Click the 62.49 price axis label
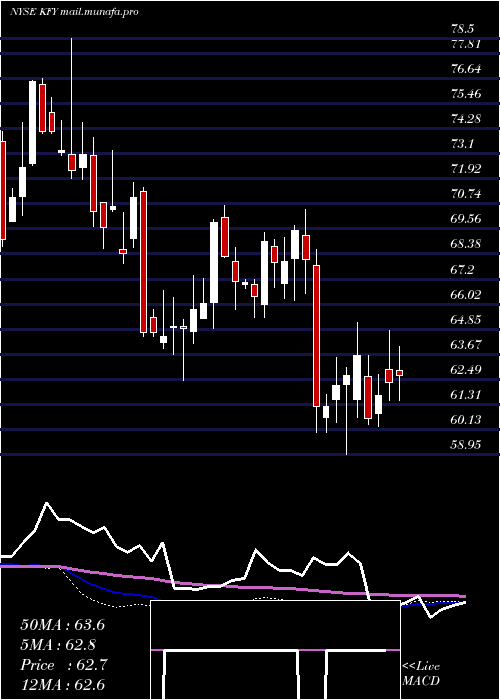The width and height of the screenshot is (500, 700). pos(466,369)
